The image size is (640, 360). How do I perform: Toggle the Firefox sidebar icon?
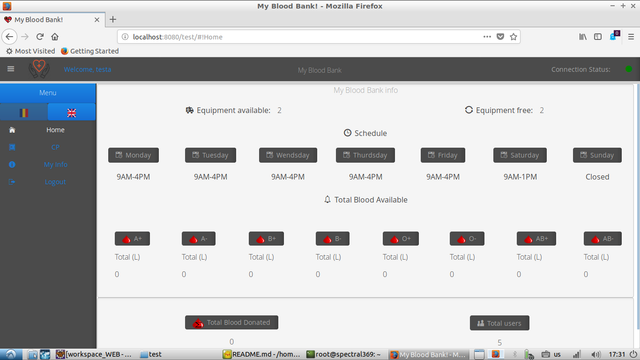point(598,37)
